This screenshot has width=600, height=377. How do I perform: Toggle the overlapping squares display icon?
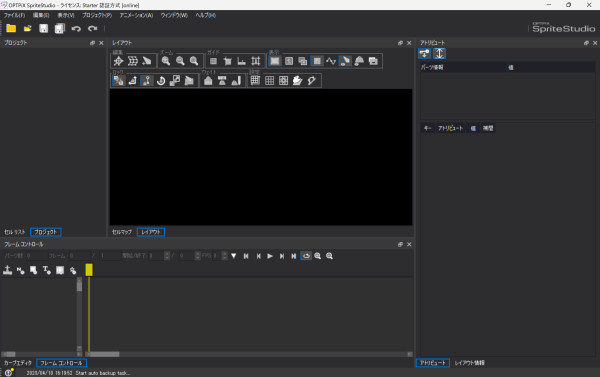tap(303, 61)
